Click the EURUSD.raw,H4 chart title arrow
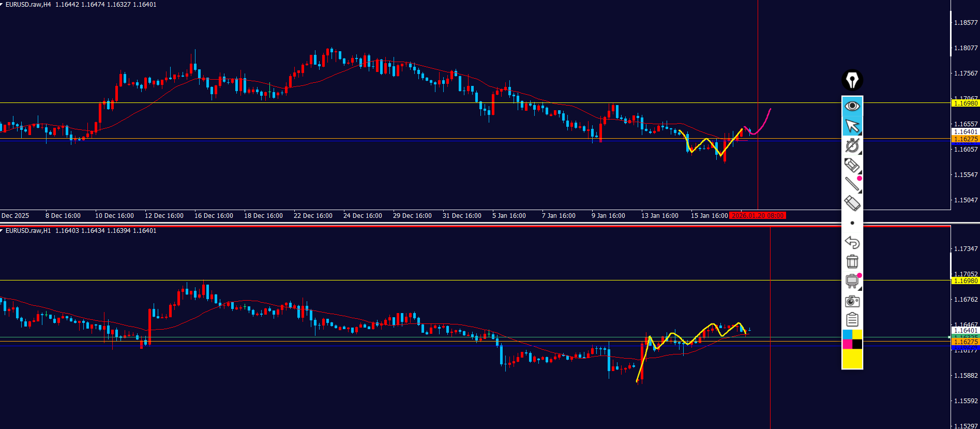This screenshot has height=429, width=980. click(x=2, y=5)
